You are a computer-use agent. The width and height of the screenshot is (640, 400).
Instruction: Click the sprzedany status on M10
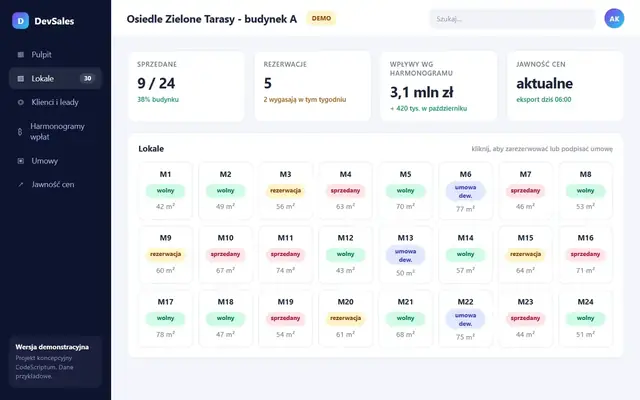225,254
